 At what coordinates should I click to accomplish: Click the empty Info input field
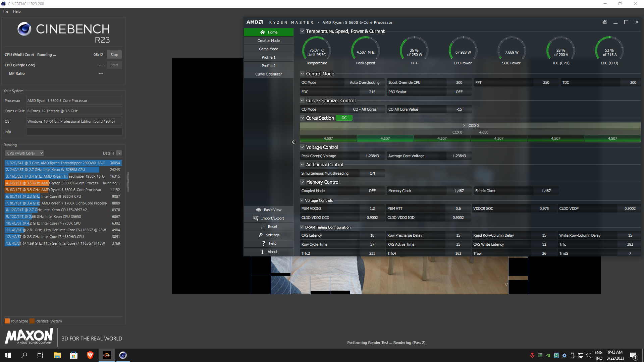click(74, 132)
